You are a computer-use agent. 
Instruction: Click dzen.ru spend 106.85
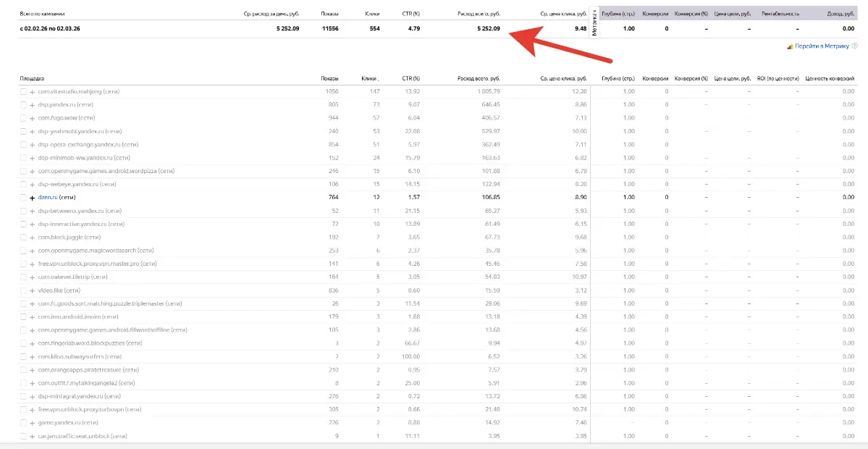(491, 197)
